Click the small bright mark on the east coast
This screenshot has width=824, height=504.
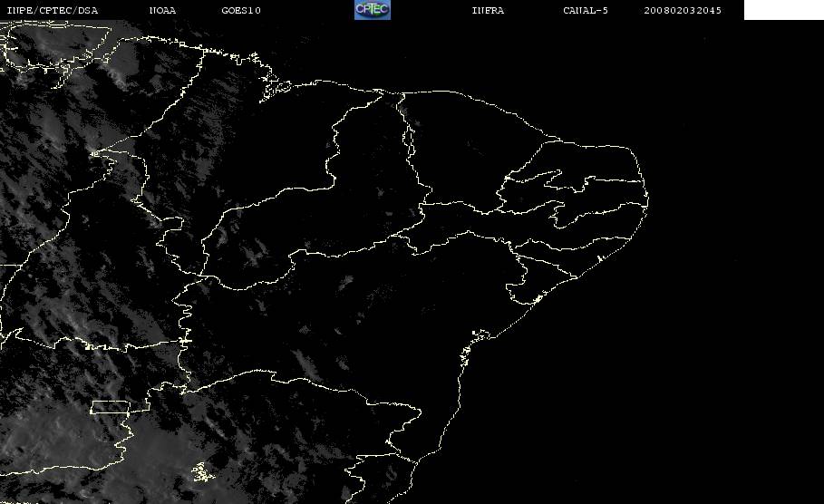coord(599,258)
